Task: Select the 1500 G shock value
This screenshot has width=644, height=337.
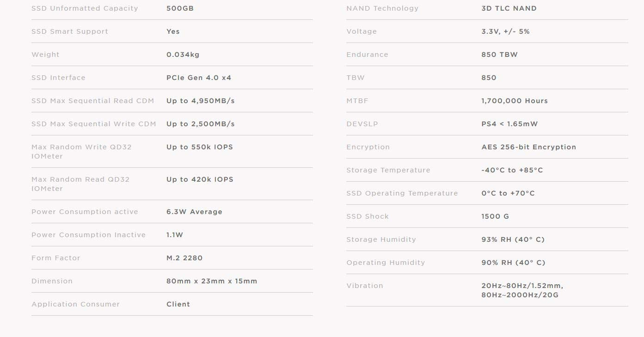Action: 495,216
